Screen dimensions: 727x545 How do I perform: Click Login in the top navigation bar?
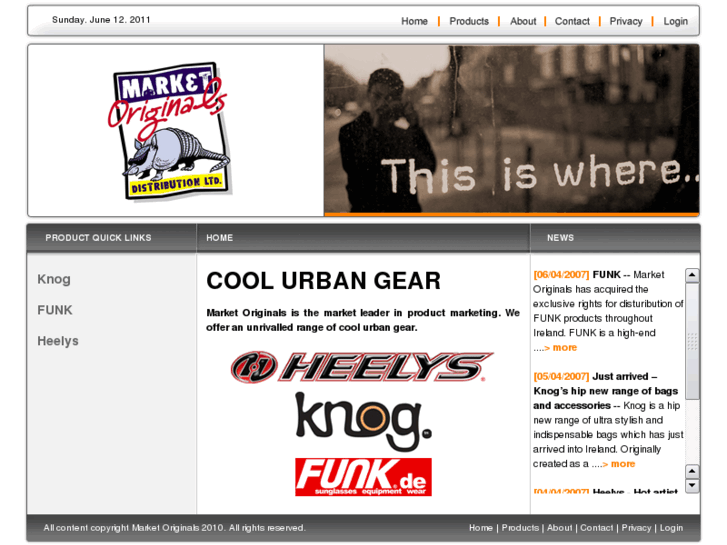676,21
